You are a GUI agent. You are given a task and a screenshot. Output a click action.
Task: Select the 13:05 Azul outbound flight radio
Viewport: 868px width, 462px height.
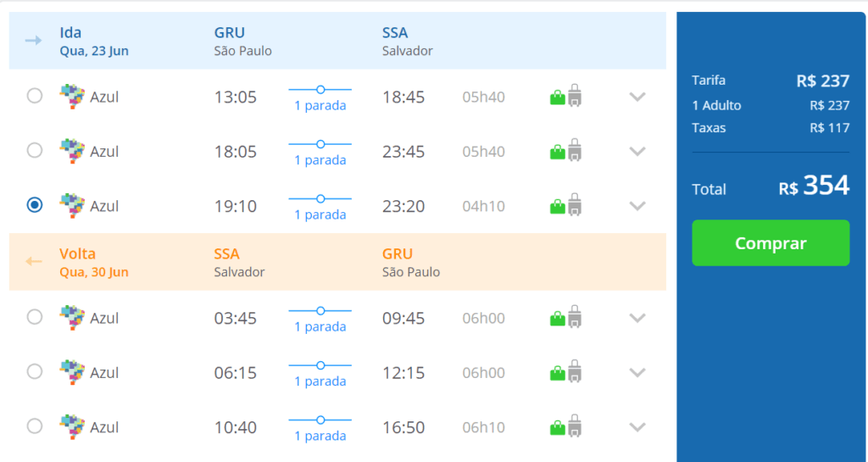point(34,96)
